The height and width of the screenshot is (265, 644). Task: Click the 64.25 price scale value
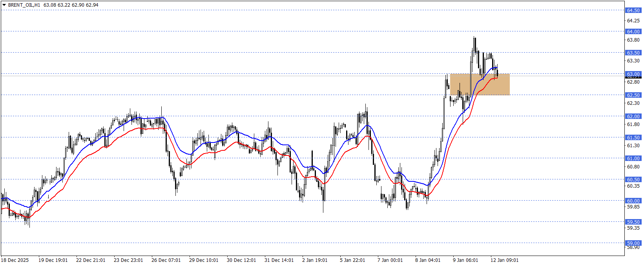click(633, 21)
